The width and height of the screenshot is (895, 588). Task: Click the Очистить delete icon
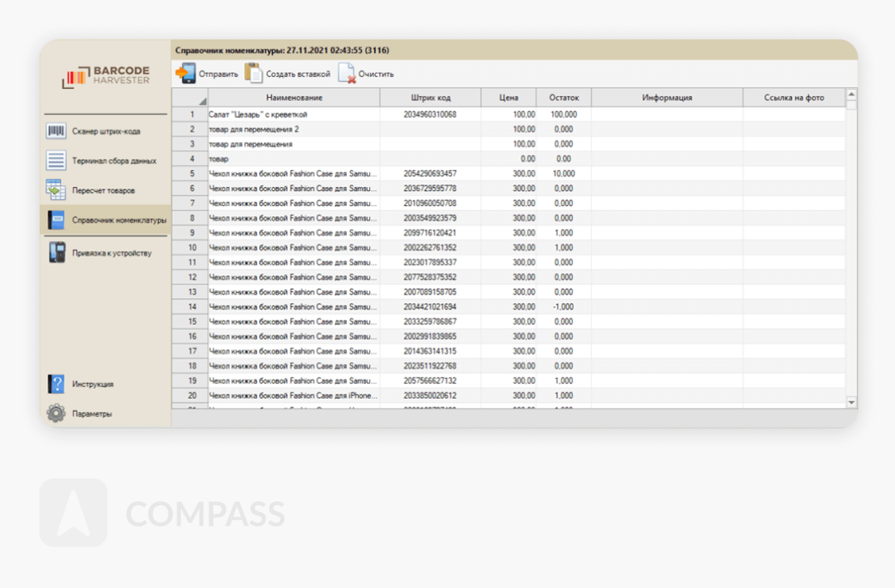pos(347,73)
